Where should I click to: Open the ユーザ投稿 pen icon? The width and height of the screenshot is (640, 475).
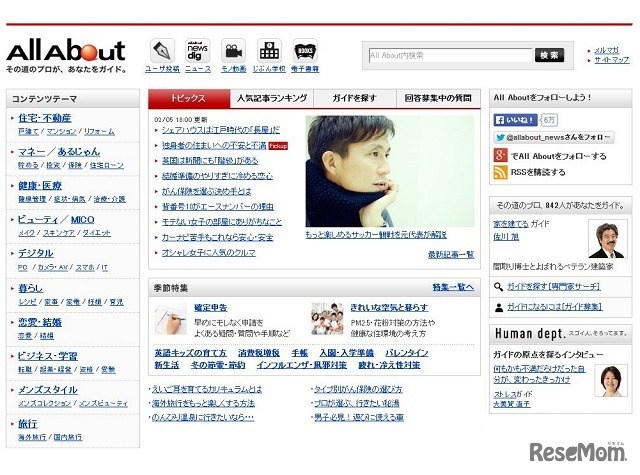tap(162, 51)
